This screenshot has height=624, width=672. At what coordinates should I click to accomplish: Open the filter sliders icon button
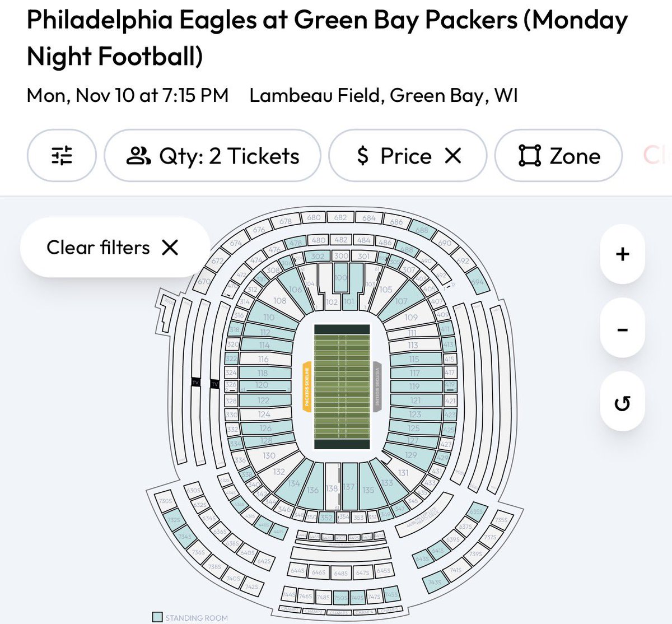[x=62, y=156]
